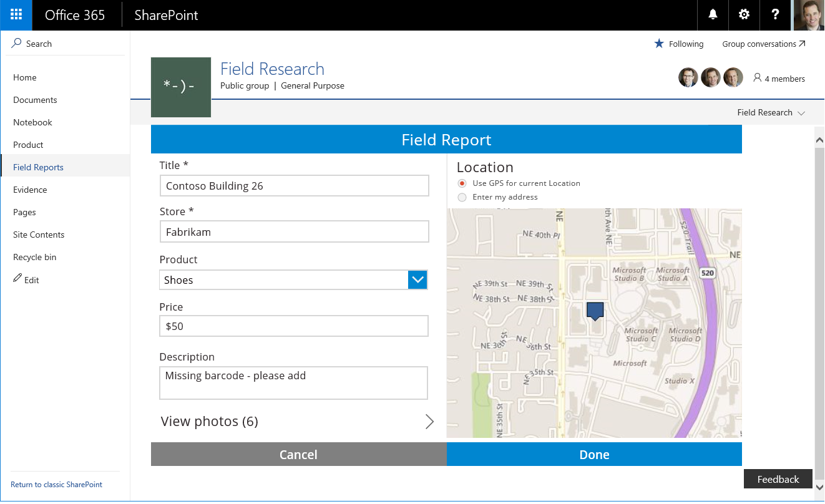Viewport: 825px width, 504px height.
Task: Click the Done button
Action: click(x=594, y=455)
